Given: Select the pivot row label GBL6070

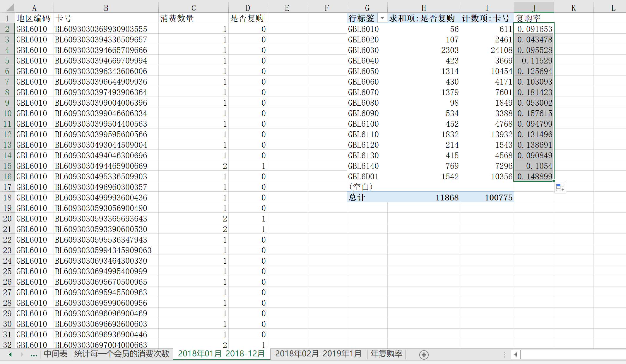Looking at the screenshot, I should (363, 92).
